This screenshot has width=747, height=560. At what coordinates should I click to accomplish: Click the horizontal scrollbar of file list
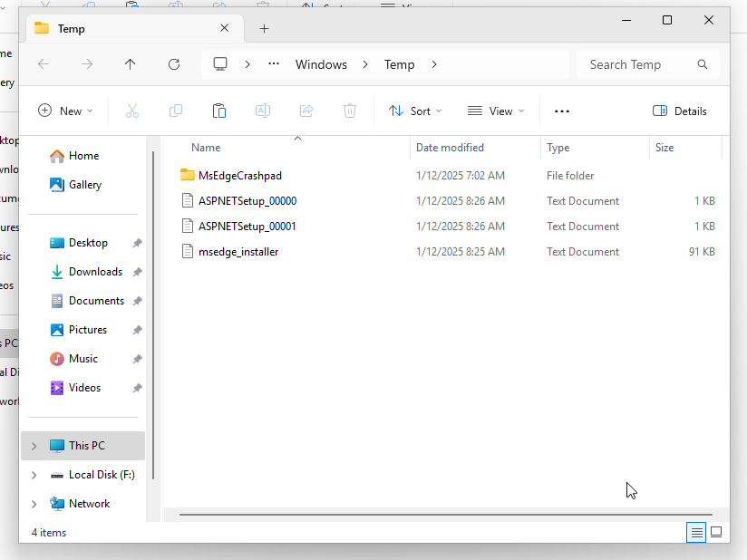445,515
